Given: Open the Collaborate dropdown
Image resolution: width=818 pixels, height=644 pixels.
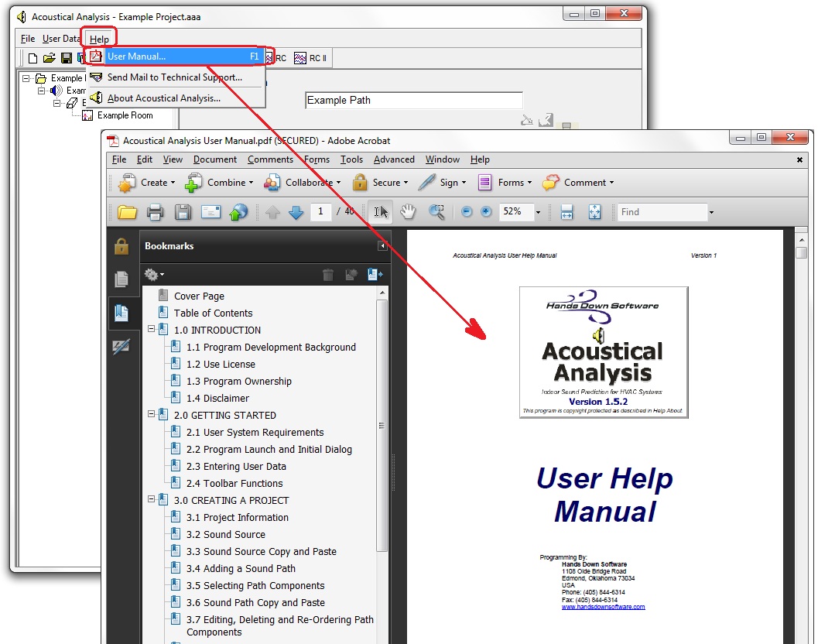Looking at the screenshot, I should 302,183.
